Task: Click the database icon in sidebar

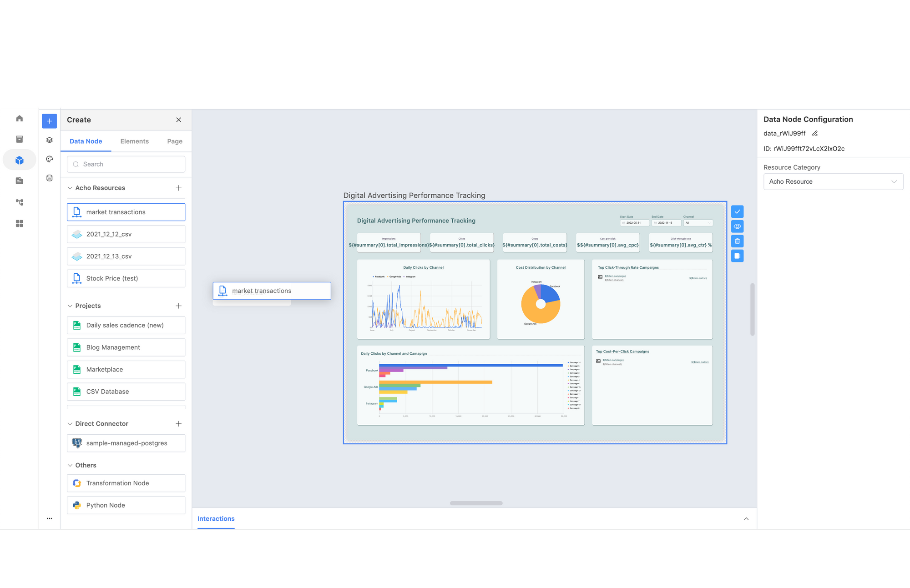Action: [x=50, y=178]
